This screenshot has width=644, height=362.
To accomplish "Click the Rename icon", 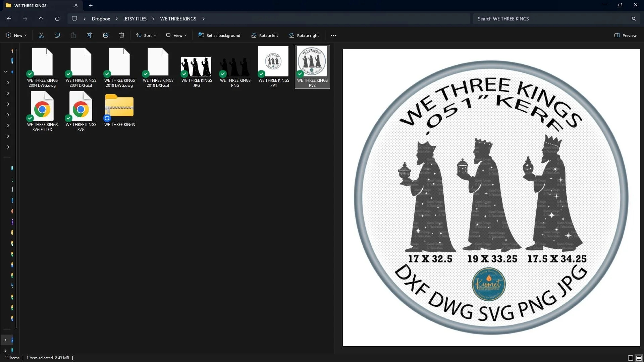I will tap(90, 35).
